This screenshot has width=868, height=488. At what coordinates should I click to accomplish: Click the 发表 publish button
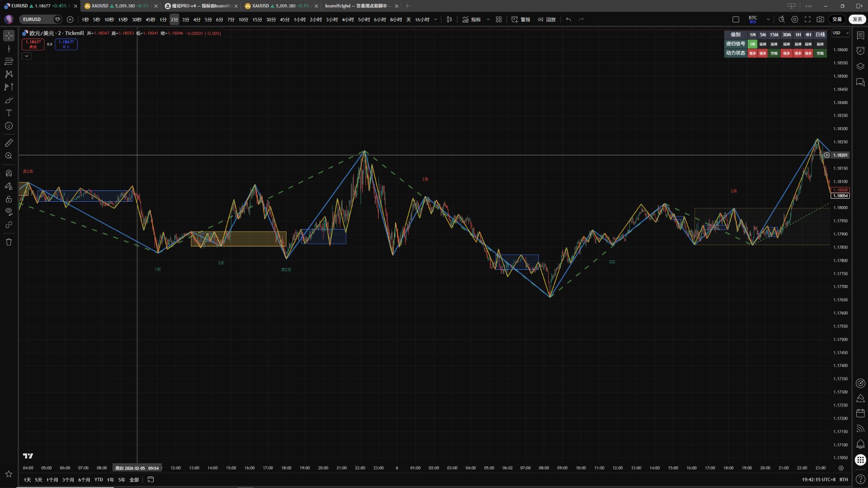point(857,20)
